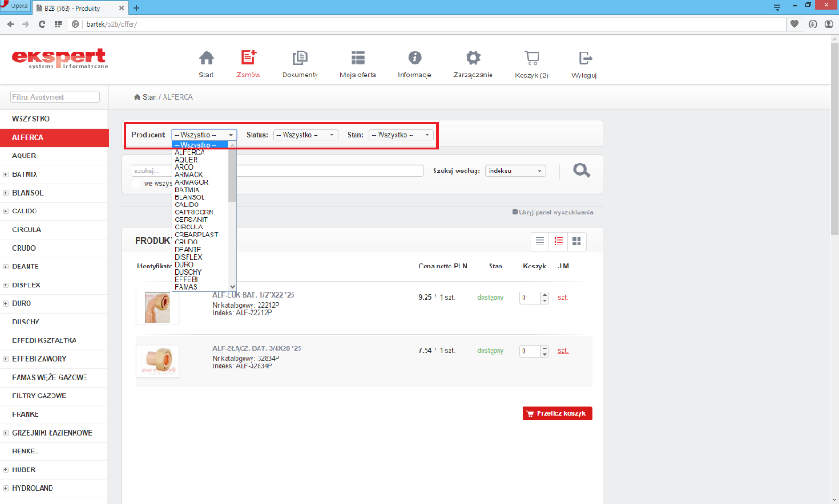Image resolution: width=839 pixels, height=504 pixels.
Task: Click the Opera menu button
Action: [x=15, y=6]
